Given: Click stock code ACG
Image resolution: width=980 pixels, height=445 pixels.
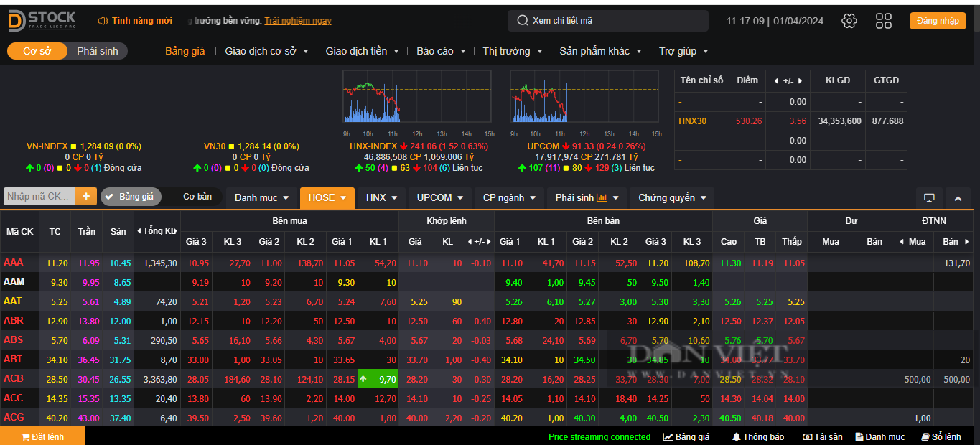Looking at the screenshot, I should pos(14,418).
